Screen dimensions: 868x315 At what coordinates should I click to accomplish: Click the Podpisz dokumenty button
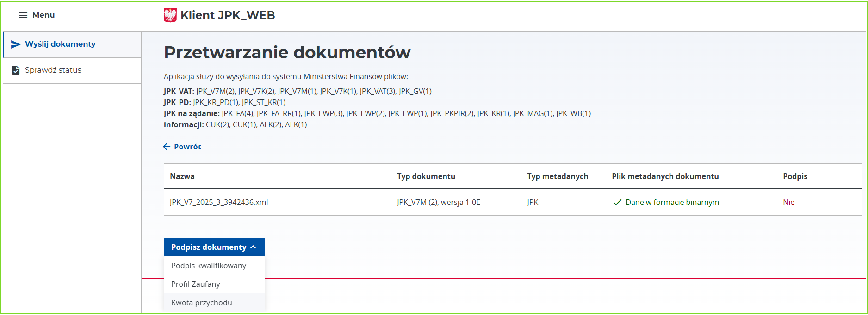click(x=214, y=247)
